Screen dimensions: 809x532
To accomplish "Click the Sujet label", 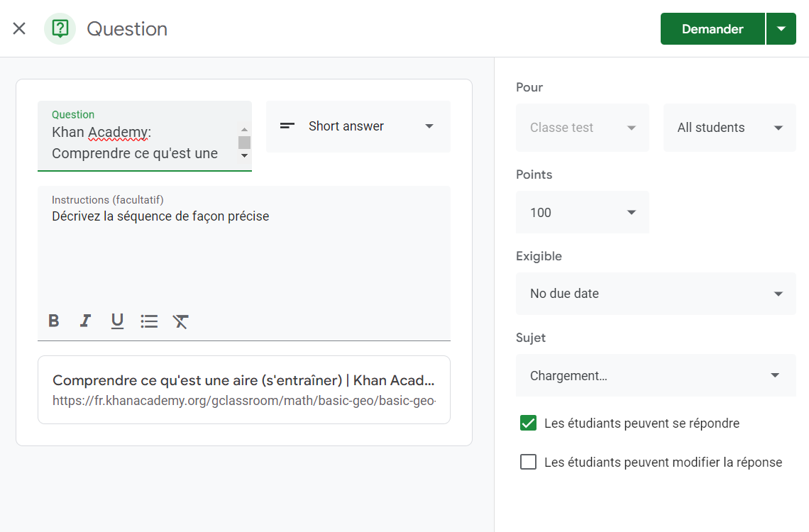I will [x=530, y=338].
